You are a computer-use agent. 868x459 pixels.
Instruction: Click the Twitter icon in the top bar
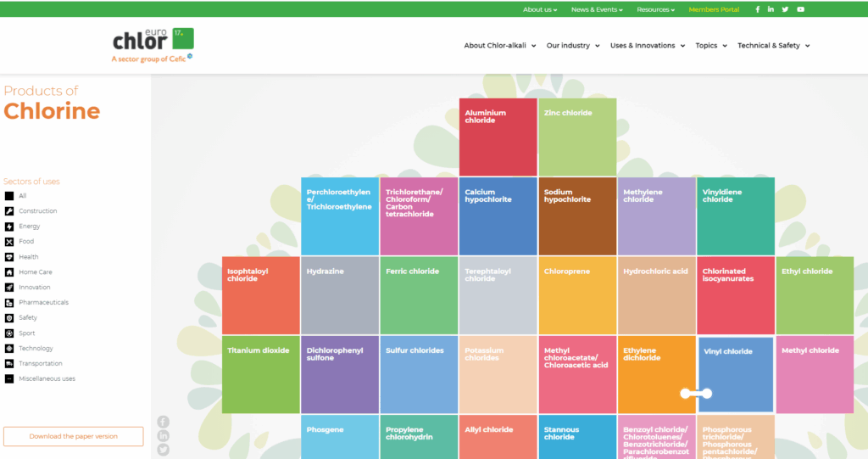[785, 9]
